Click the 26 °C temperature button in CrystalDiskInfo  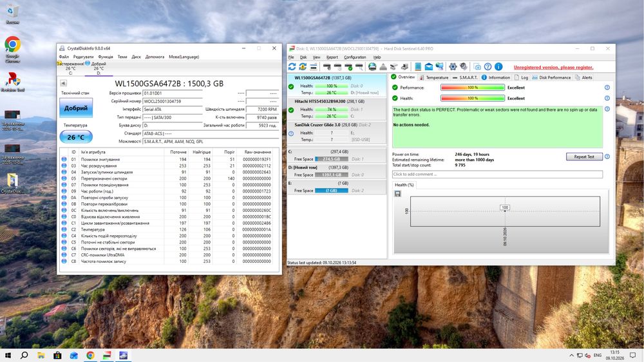pyautogui.click(x=76, y=137)
